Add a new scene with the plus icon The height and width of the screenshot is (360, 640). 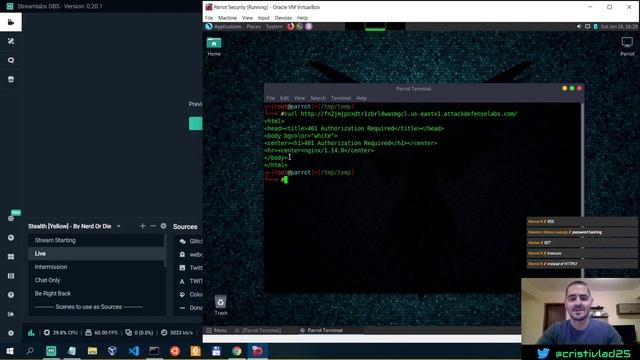point(142,226)
